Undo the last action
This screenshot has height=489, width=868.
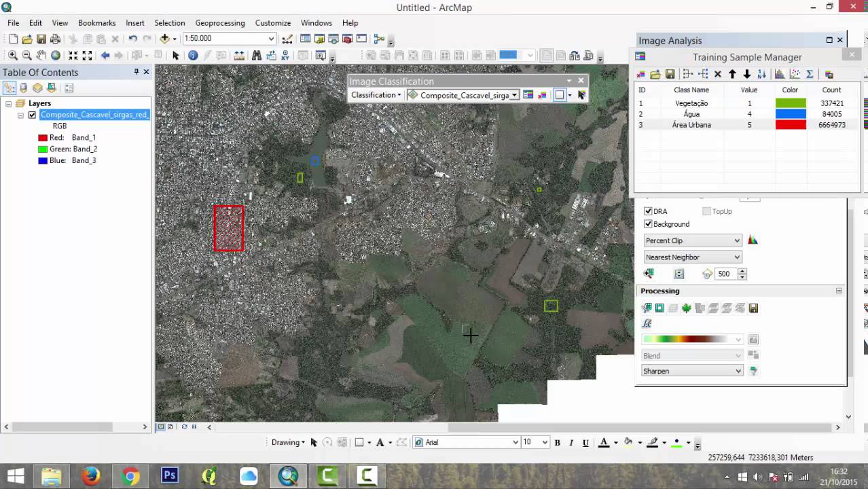[132, 39]
